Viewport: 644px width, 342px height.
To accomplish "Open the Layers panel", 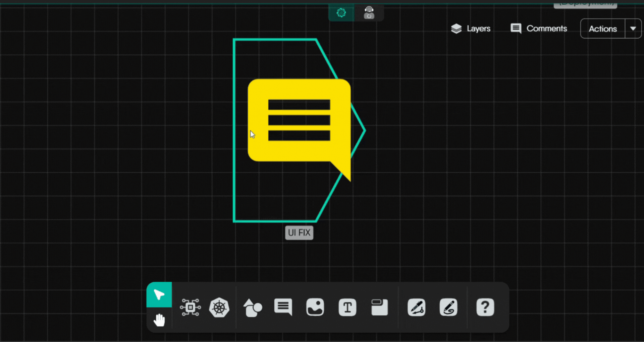I will (471, 28).
